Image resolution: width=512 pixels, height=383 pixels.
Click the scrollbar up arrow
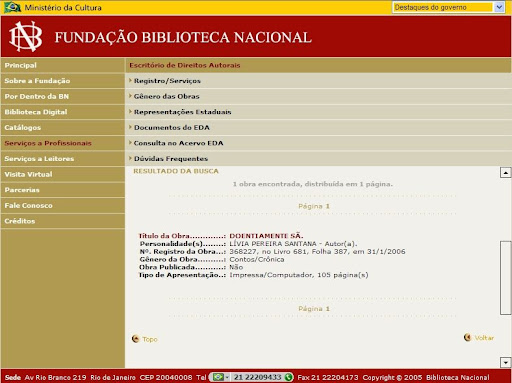pyautogui.click(x=506, y=173)
